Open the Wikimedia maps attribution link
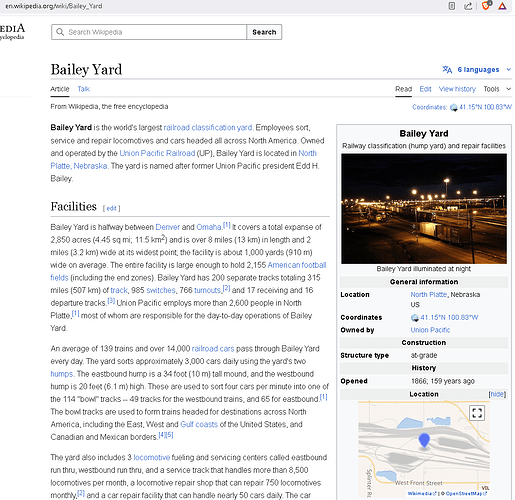Screen dimensions: 515x500 click(x=422, y=493)
